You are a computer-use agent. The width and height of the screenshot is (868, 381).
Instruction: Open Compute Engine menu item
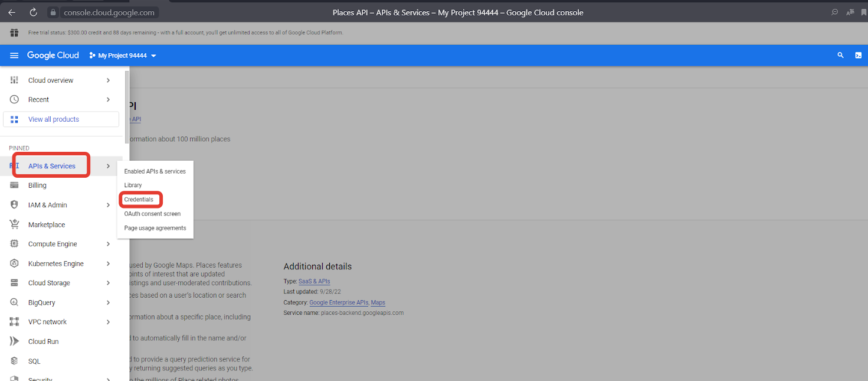point(53,244)
